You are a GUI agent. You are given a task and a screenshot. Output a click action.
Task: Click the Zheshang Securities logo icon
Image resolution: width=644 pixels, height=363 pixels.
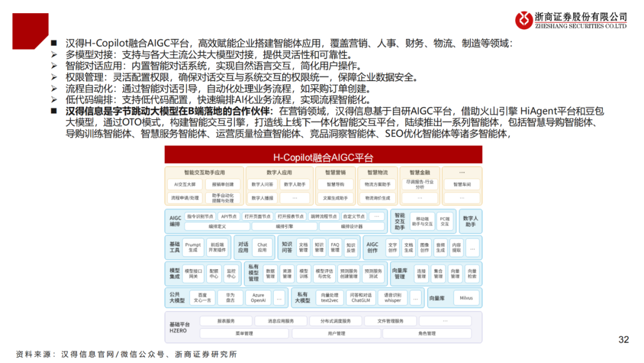pyautogui.click(x=524, y=20)
